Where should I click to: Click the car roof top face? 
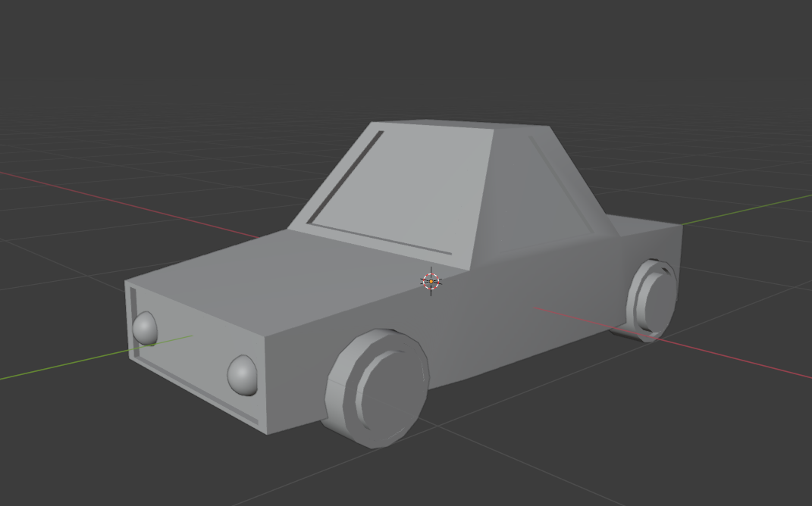[x=461, y=124]
